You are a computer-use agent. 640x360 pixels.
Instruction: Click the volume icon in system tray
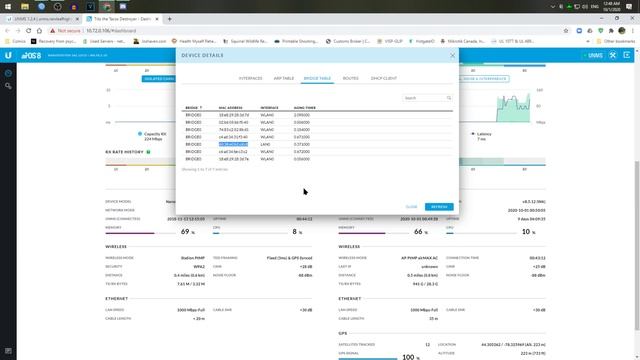pyautogui.click(x=585, y=7)
